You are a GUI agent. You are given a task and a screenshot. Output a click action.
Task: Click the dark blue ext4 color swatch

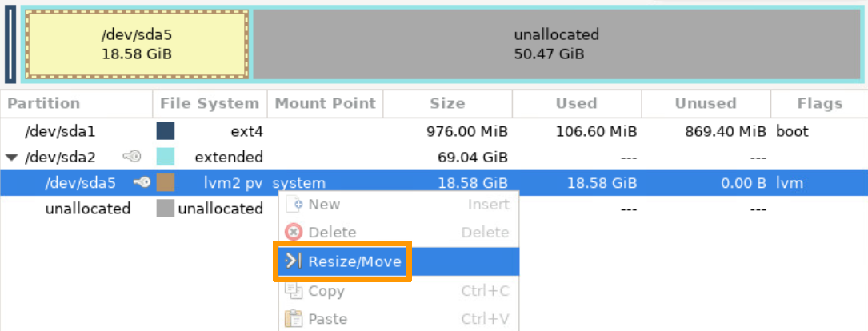pyautogui.click(x=166, y=131)
